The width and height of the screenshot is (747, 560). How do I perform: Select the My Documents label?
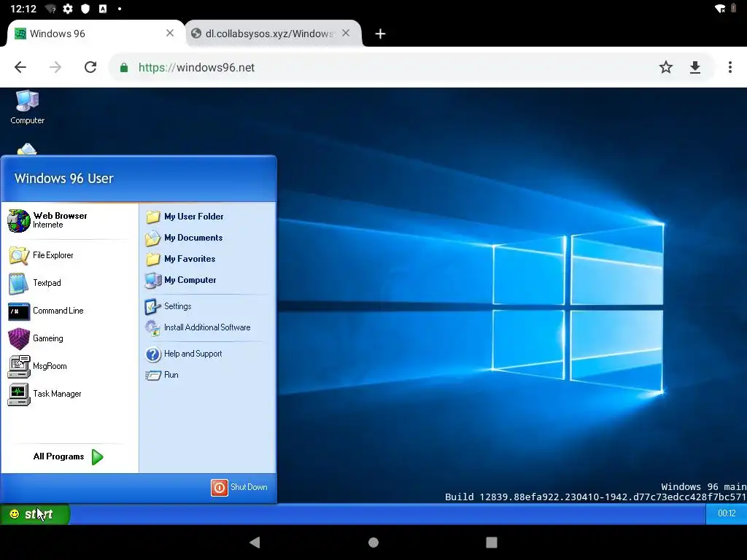point(193,238)
